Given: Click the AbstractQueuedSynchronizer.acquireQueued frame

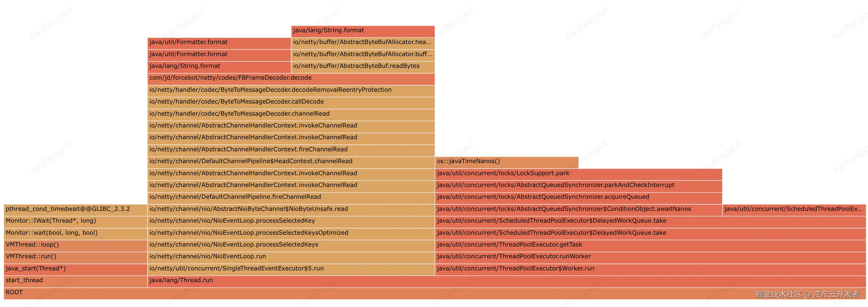Looking at the screenshot, I should click(578, 198).
